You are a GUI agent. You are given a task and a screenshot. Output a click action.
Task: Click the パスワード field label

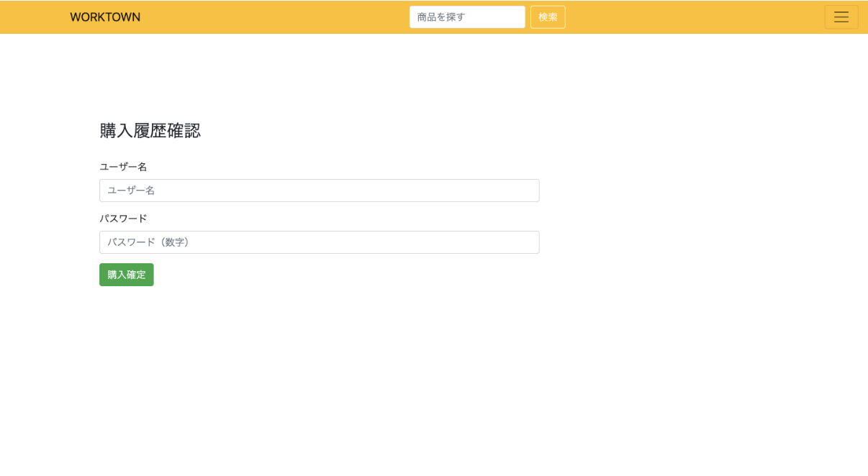(123, 219)
